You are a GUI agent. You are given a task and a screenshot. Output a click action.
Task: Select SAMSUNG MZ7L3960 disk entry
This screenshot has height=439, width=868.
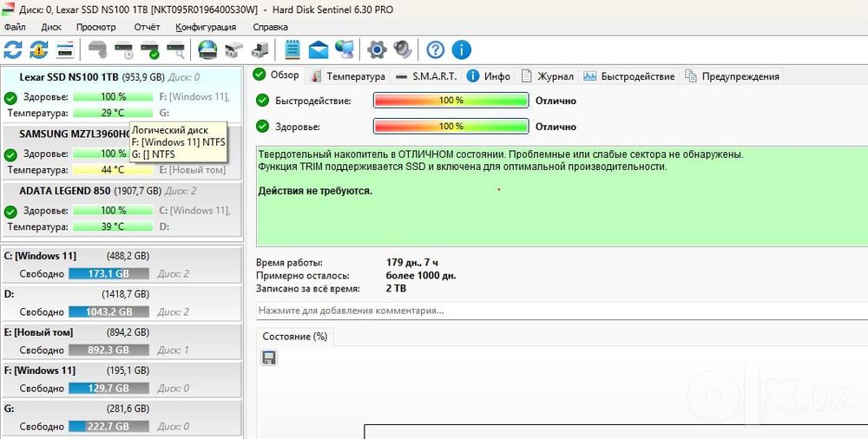tap(122, 152)
